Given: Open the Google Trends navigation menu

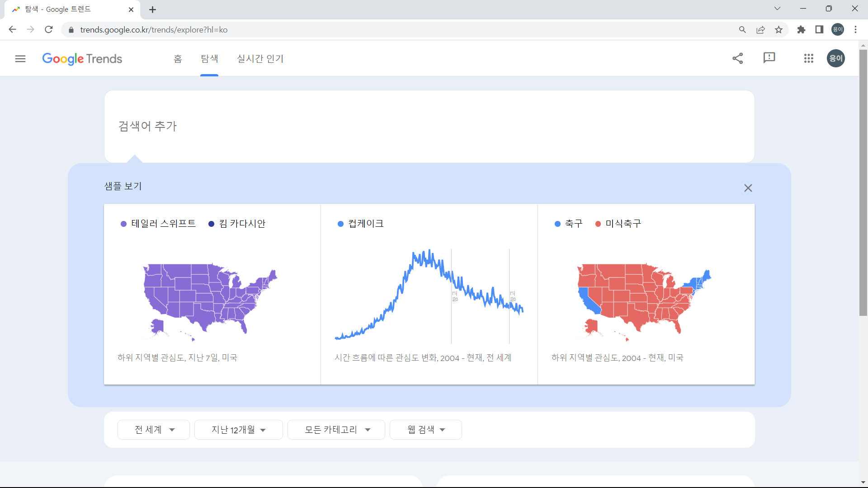Looking at the screenshot, I should 20,58.
